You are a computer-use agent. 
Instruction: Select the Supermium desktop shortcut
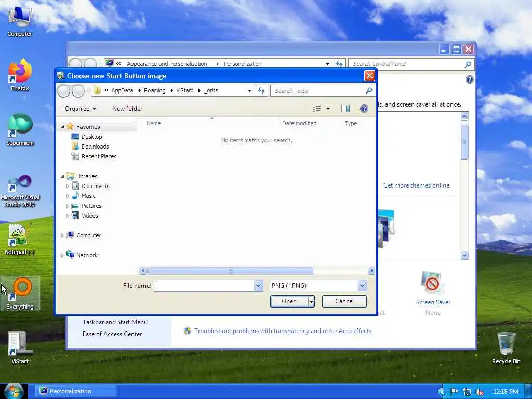coord(20,129)
